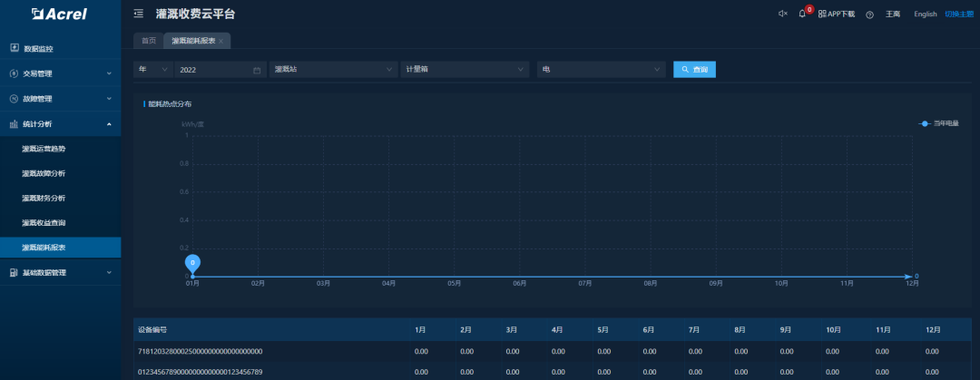
Task: Click the 灌溉收费云平台 title
Action: [196, 14]
